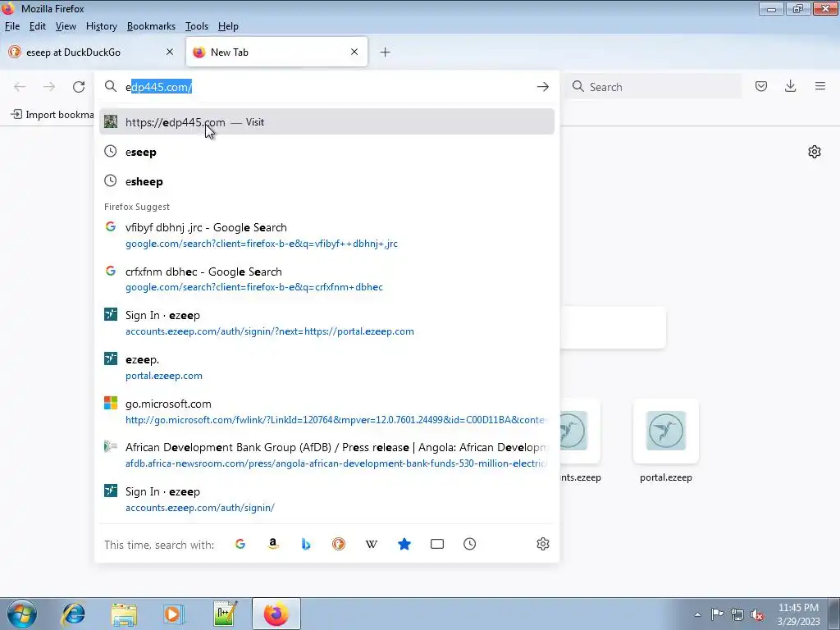Click the muted volume tray icon
This screenshot has width=840, height=630.
click(x=757, y=614)
